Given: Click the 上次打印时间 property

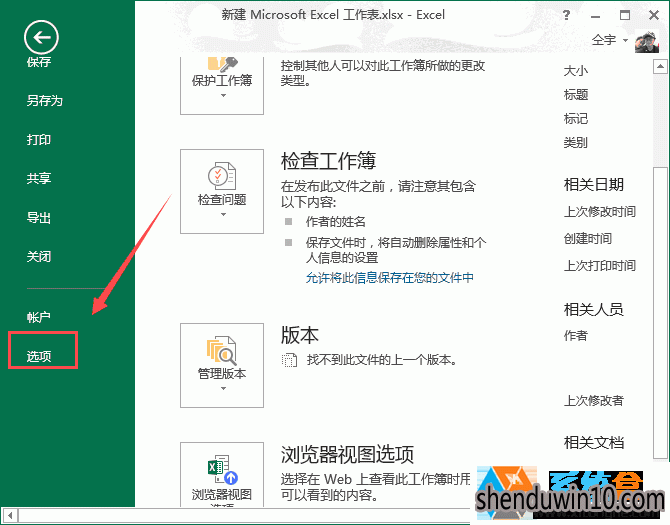Looking at the screenshot, I should [x=599, y=266].
